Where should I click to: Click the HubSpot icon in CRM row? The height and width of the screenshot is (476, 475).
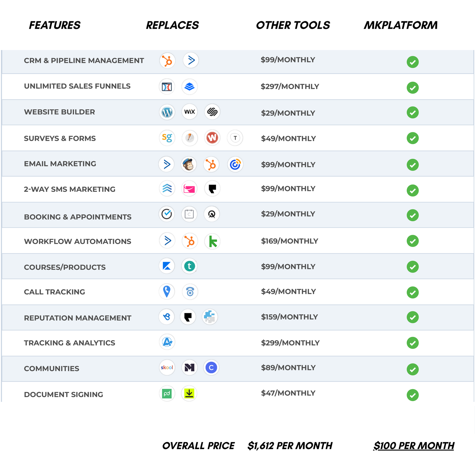pos(167,60)
